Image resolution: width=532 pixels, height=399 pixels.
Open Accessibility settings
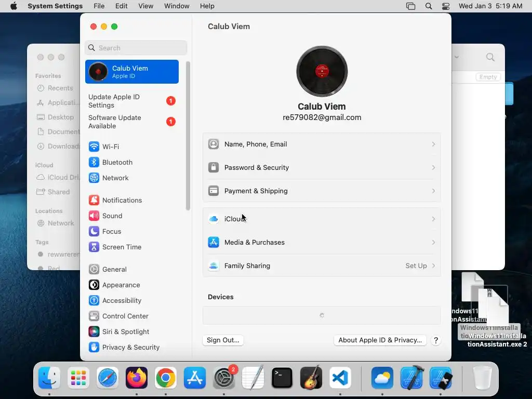tap(115, 301)
